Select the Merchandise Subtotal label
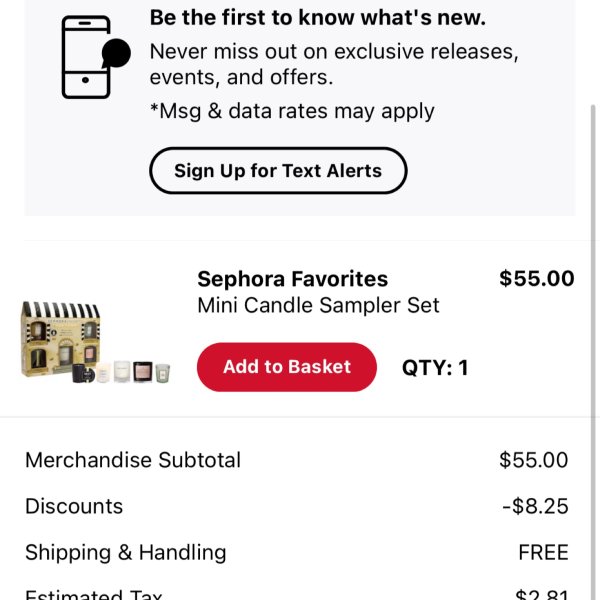 (133, 460)
